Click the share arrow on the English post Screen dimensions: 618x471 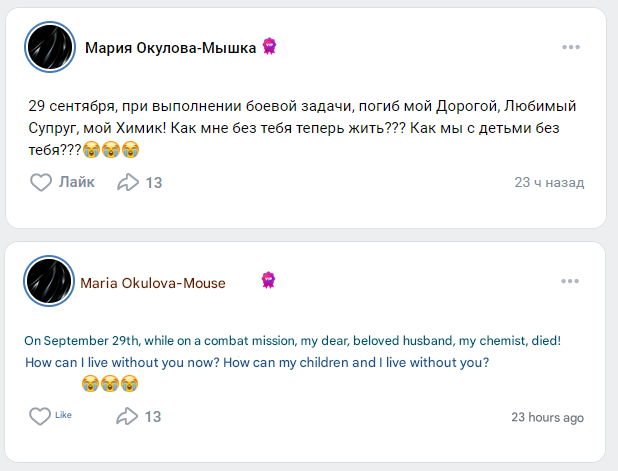pyautogui.click(x=128, y=416)
